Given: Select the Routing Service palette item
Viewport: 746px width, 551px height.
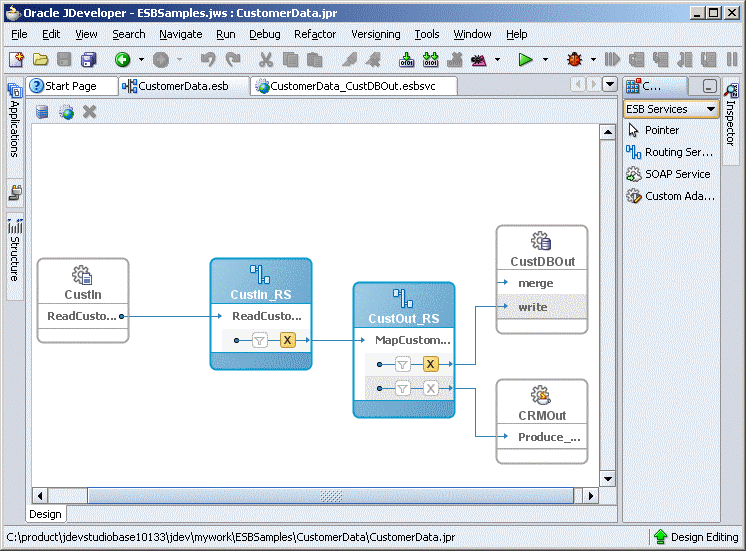Looking at the screenshot, I should [671, 152].
